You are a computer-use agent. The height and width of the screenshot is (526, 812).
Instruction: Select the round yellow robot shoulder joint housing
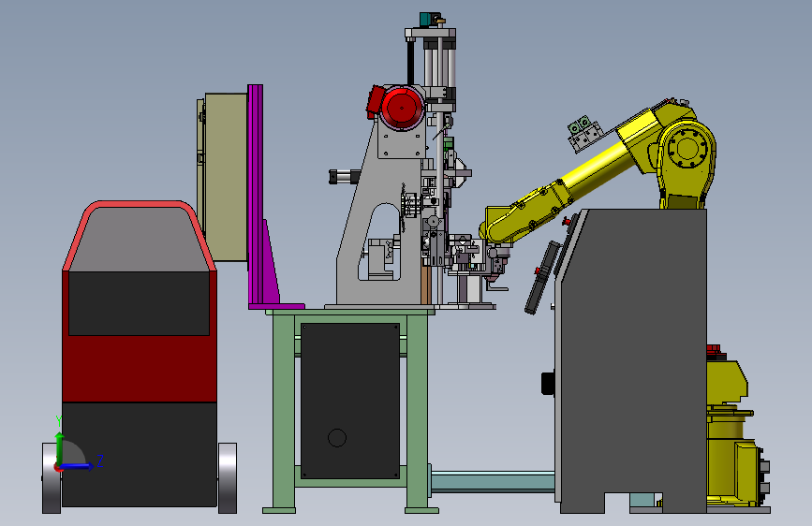[x=687, y=149]
